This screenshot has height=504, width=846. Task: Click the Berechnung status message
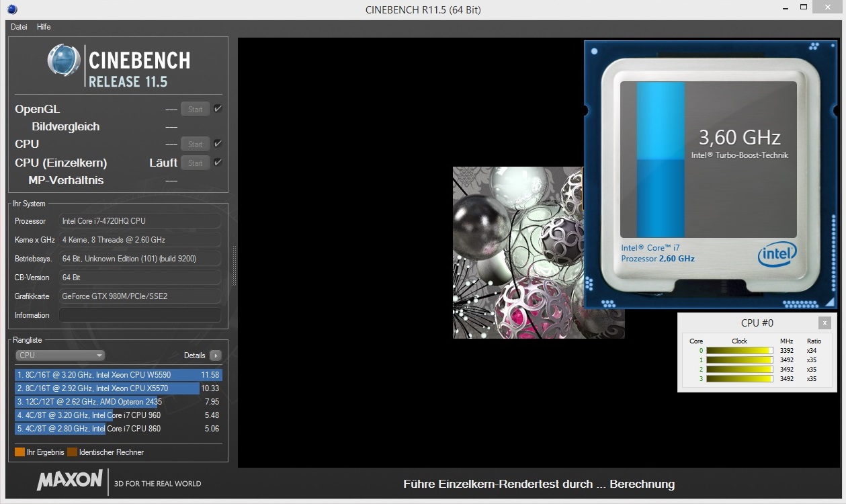coord(538,484)
